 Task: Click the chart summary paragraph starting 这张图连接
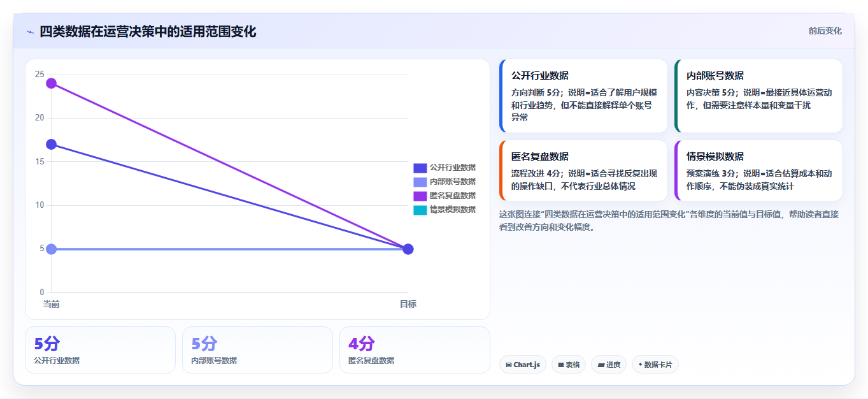click(x=670, y=221)
